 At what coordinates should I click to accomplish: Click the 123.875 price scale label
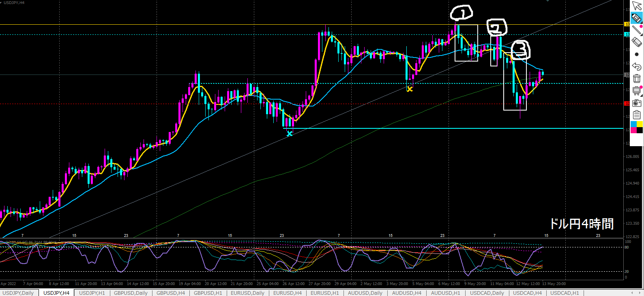[633, 210]
